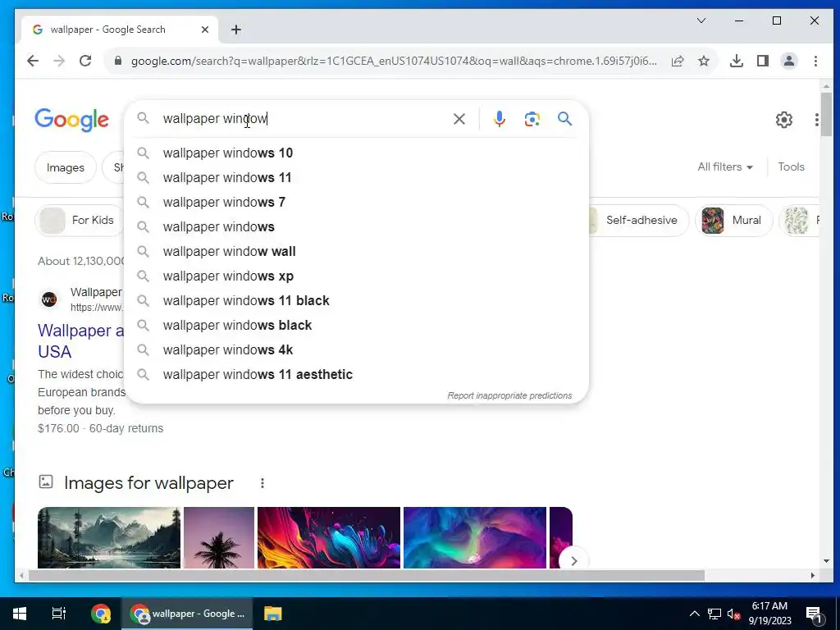The width and height of the screenshot is (840, 630).
Task: Open more options next to Images for wallpaper
Action: pos(262,483)
